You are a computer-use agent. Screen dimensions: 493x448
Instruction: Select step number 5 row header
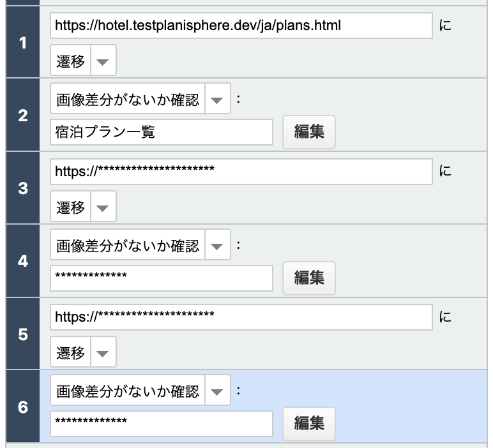[x=23, y=334]
